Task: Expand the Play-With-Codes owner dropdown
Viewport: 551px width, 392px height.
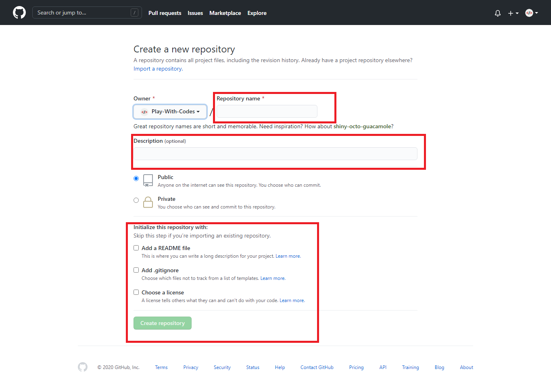Action: coord(170,112)
